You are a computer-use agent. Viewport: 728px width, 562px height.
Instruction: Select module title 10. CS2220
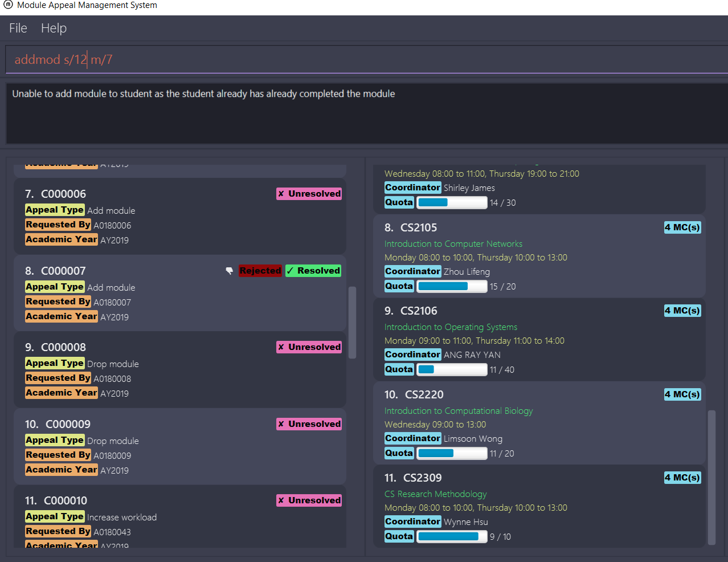[x=414, y=394]
